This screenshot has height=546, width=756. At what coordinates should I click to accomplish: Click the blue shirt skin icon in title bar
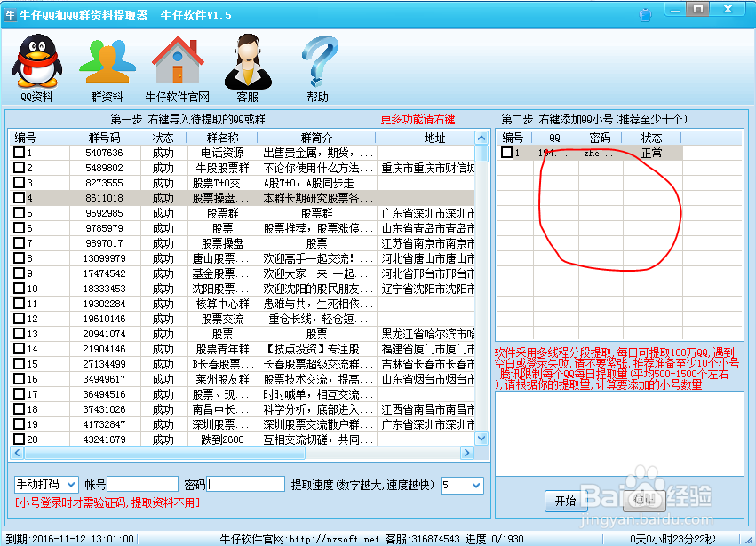(645, 15)
